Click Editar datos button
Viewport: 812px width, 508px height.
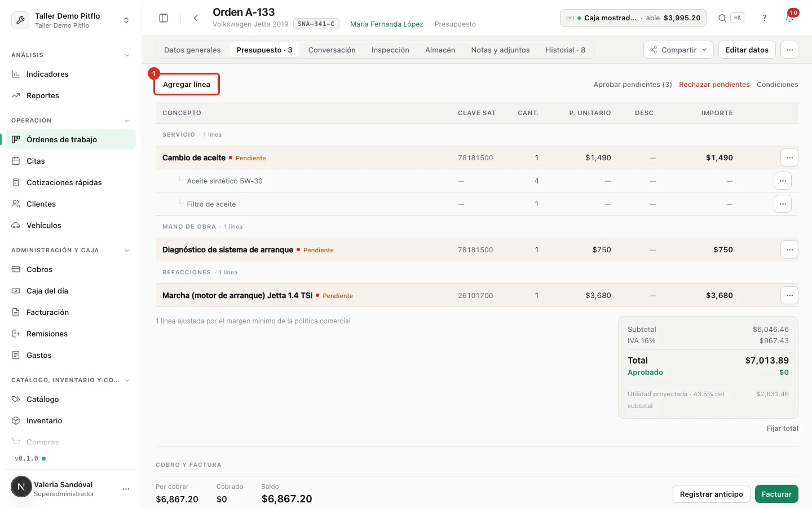click(x=747, y=50)
